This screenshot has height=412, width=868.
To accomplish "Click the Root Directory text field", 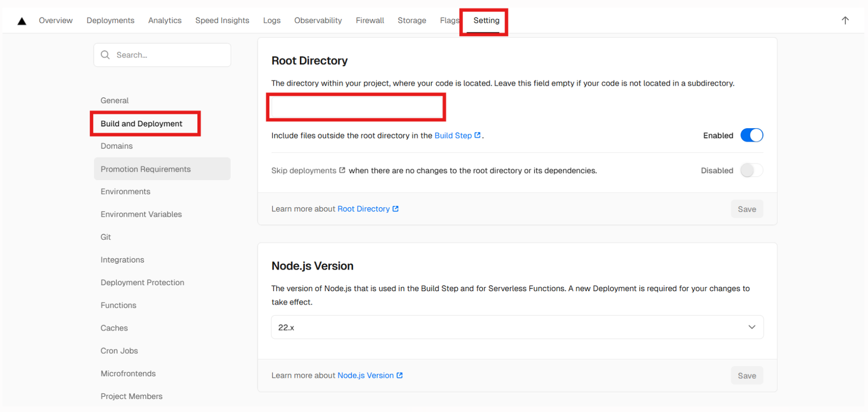I will [356, 107].
